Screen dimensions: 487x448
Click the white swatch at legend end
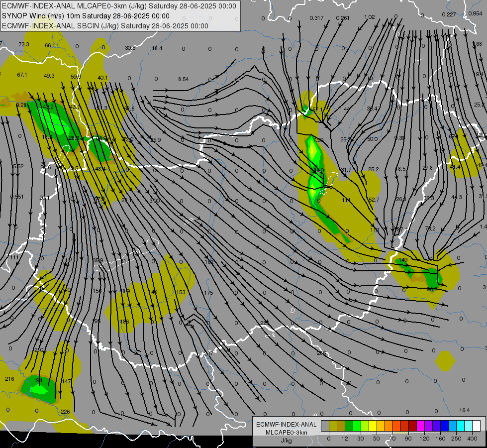(x=476, y=426)
